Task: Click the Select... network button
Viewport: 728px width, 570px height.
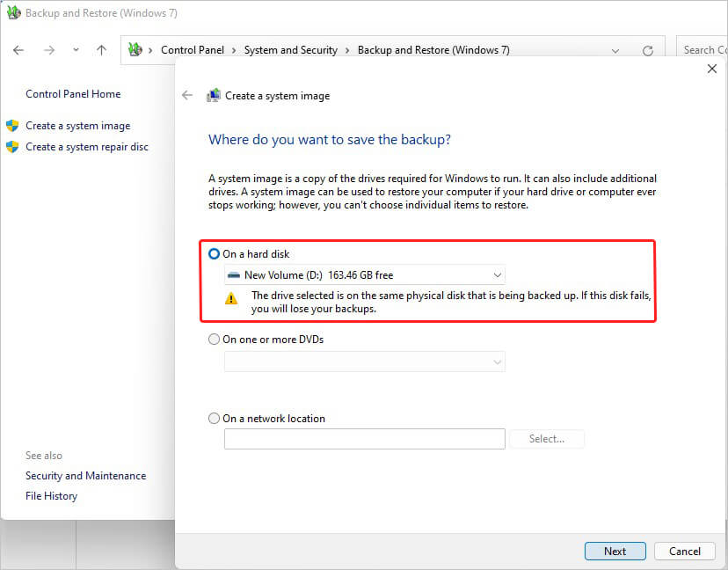Action: pyautogui.click(x=547, y=439)
